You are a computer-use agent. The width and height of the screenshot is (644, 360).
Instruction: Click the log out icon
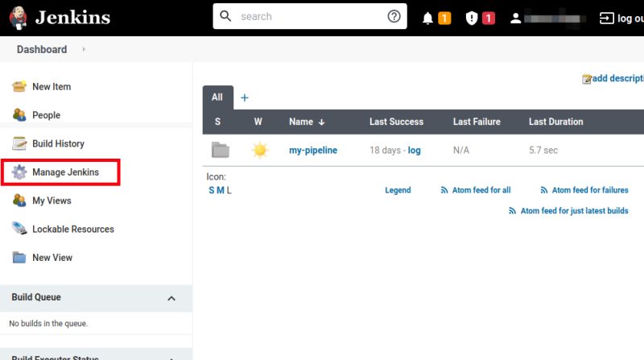607,18
